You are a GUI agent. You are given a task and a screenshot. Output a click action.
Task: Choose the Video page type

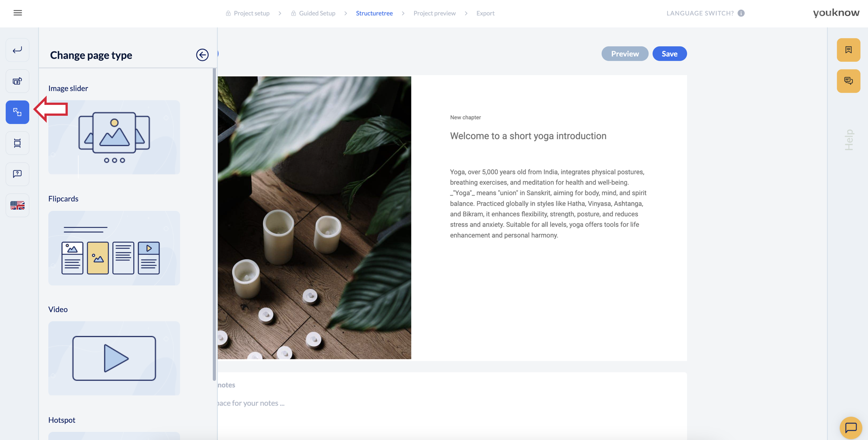[x=114, y=358]
